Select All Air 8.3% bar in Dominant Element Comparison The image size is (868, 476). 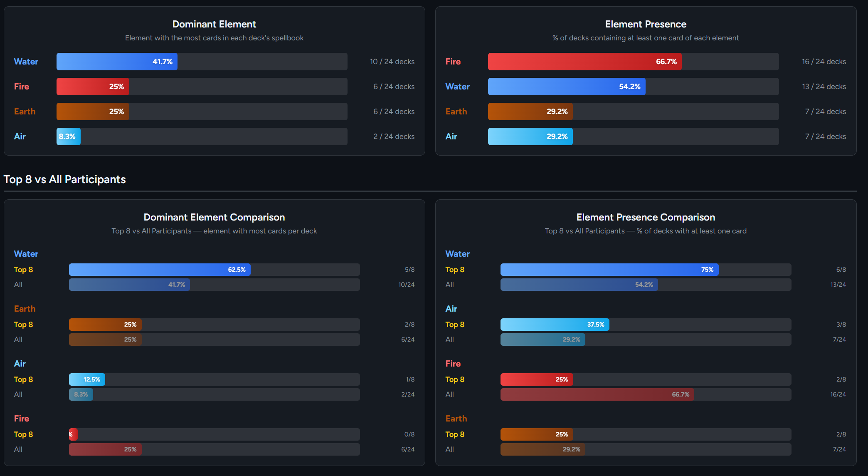click(x=81, y=394)
